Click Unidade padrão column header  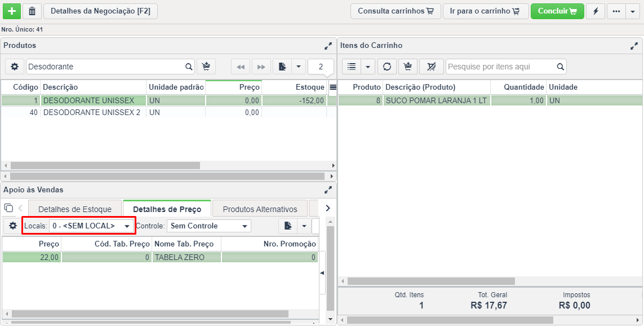click(x=176, y=87)
